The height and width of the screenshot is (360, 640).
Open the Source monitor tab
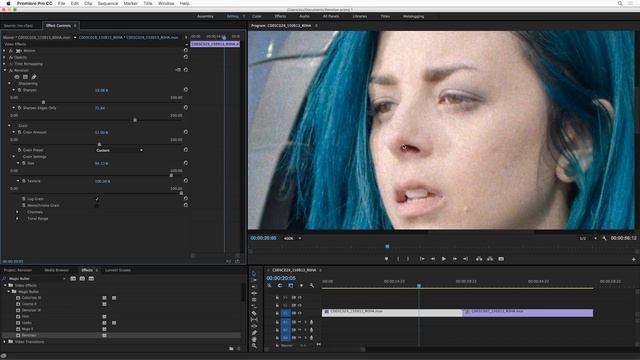tap(18, 26)
